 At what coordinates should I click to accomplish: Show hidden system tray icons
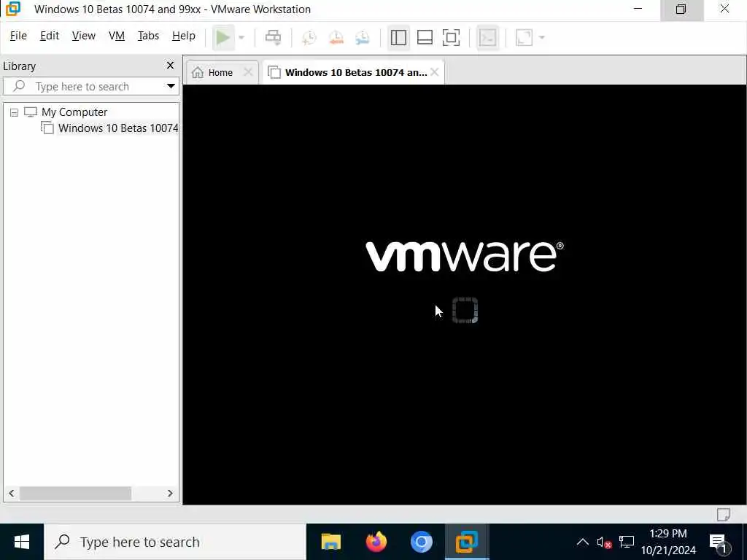pos(583,542)
